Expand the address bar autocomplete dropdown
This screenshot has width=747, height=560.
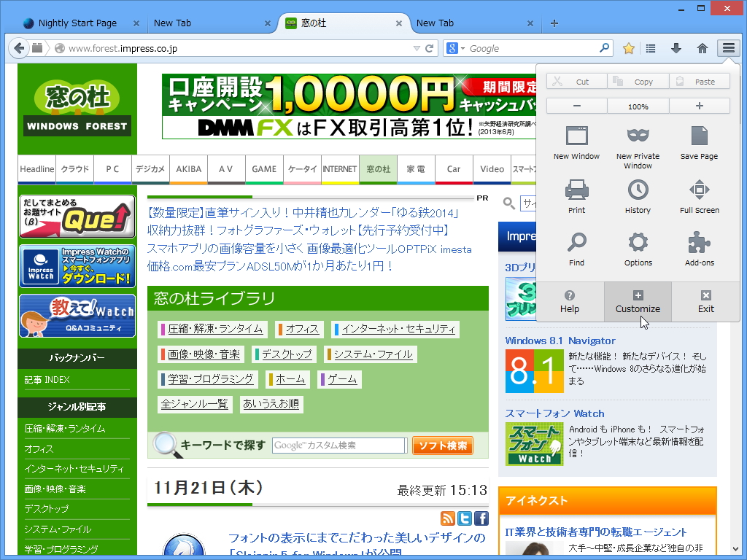click(x=418, y=48)
